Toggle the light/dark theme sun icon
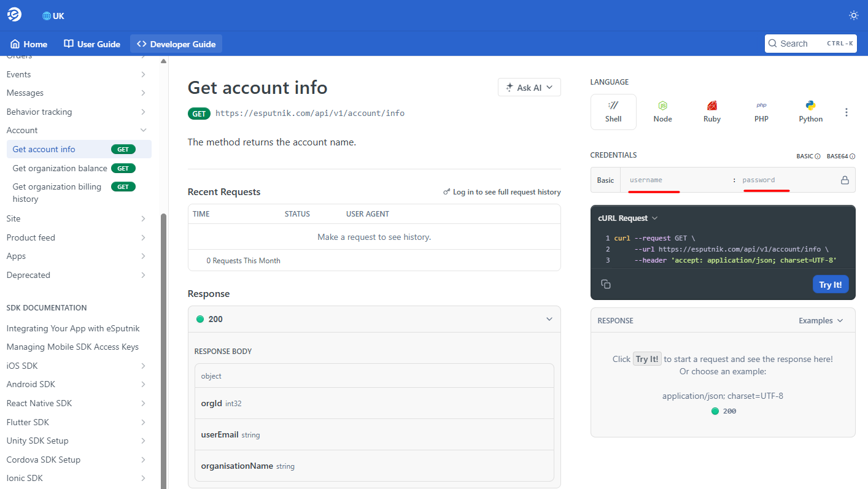Screen dimensions: 868x489 pos(853,15)
